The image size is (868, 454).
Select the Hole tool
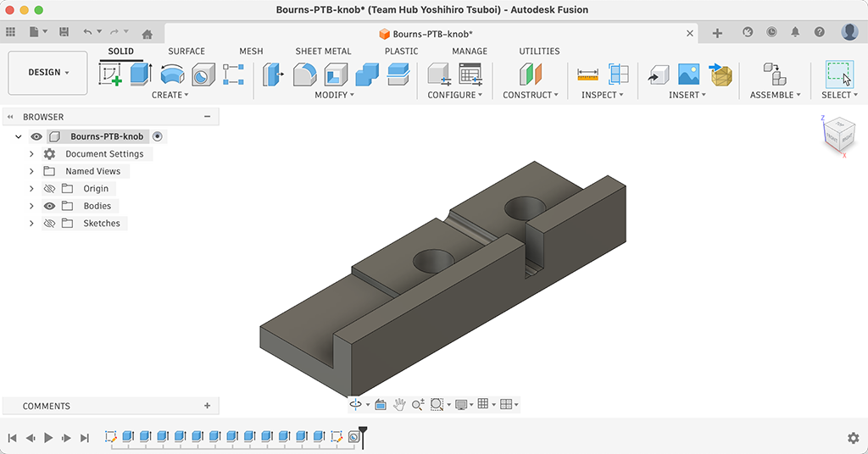coord(203,74)
